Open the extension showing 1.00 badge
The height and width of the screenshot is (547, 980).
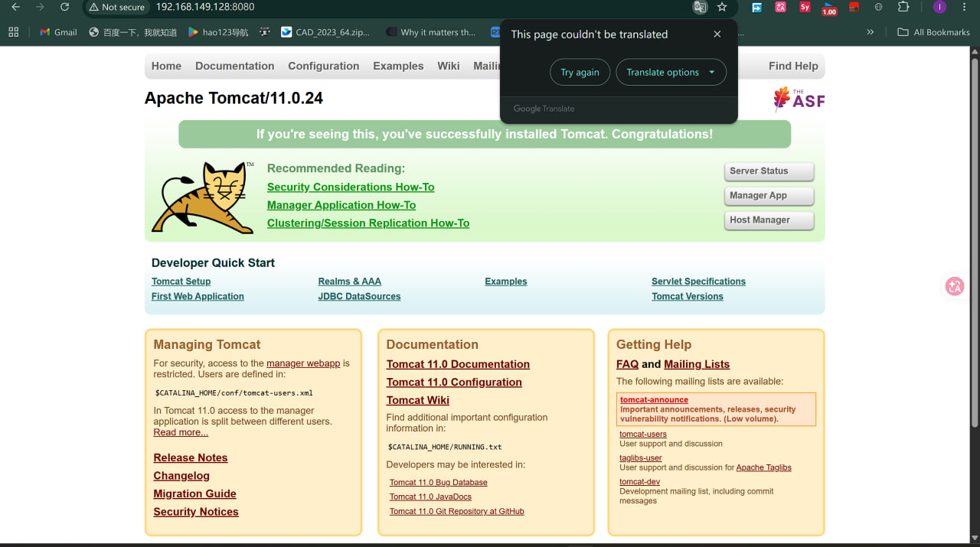point(829,8)
